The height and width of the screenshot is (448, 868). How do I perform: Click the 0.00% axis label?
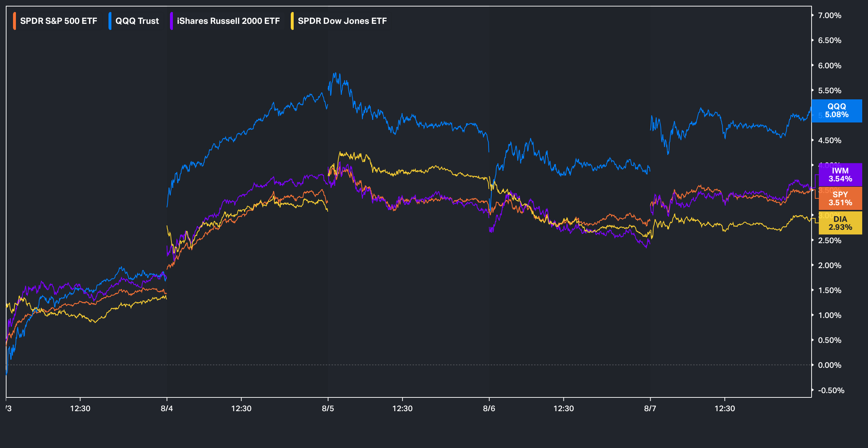coord(830,365)
